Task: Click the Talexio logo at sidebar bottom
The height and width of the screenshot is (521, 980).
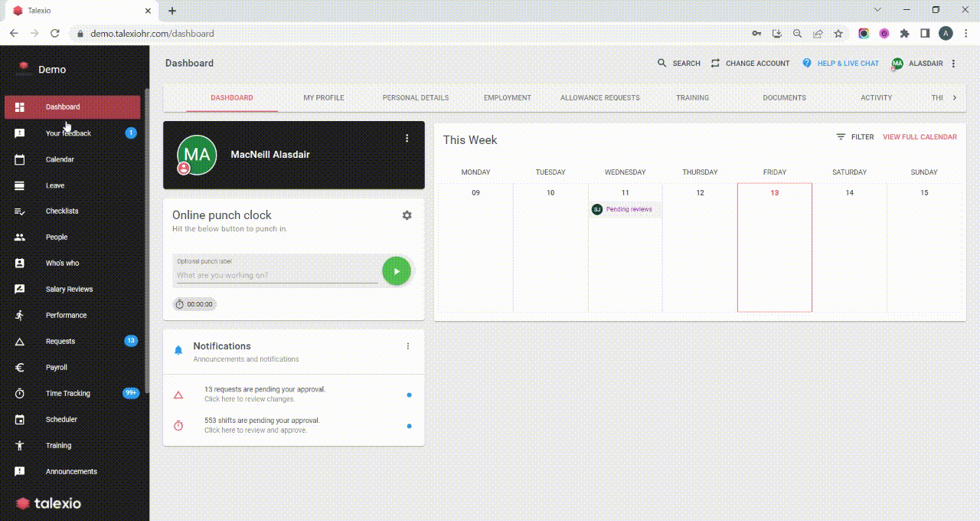Action: tap(48, 503)
